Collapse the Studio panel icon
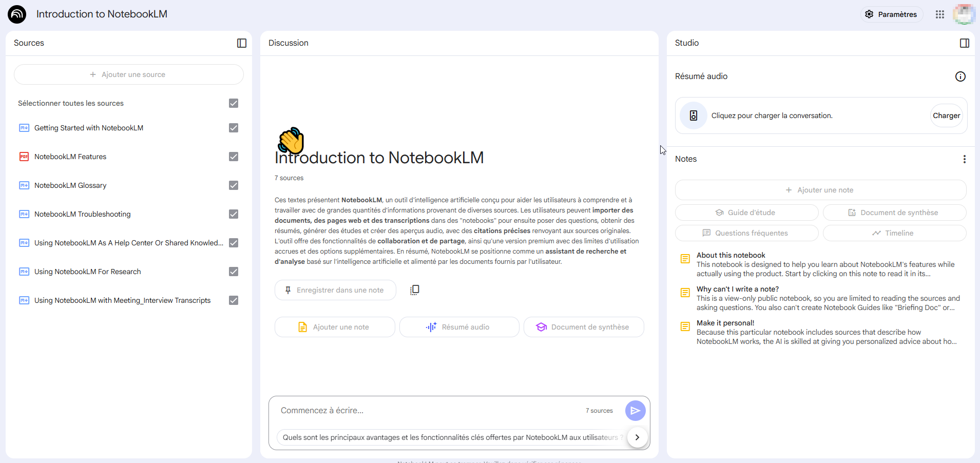This screenshot has height=463, width=980. pyautogui.click(x=965, y=43)
